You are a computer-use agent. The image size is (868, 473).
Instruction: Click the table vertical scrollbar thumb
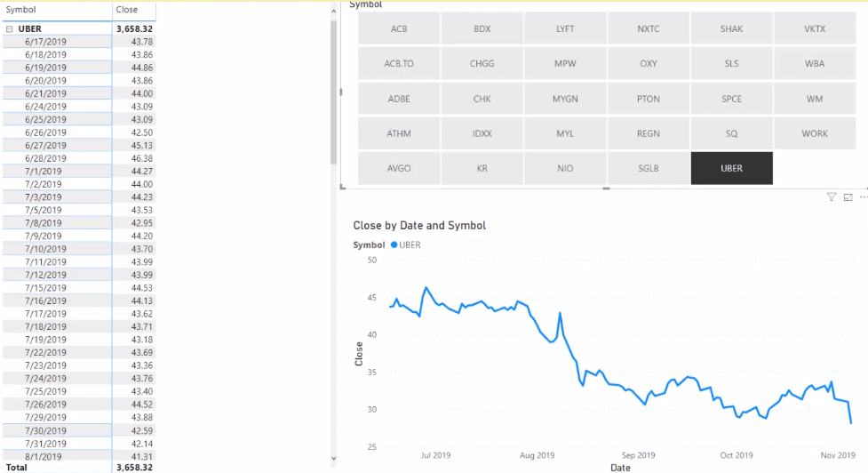click(x=333, y=92)
